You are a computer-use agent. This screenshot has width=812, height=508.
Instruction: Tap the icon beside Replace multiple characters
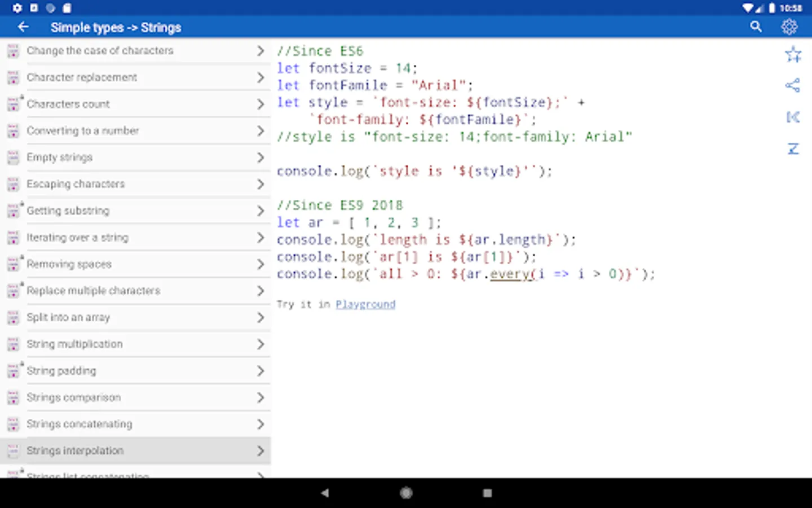tap(13, 291)
